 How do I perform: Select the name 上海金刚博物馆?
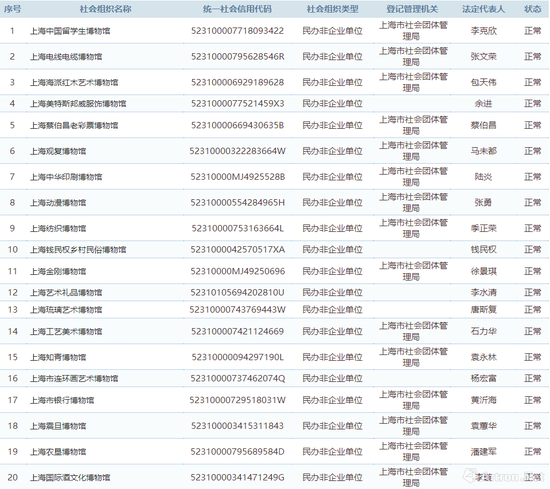click(58, 271)
